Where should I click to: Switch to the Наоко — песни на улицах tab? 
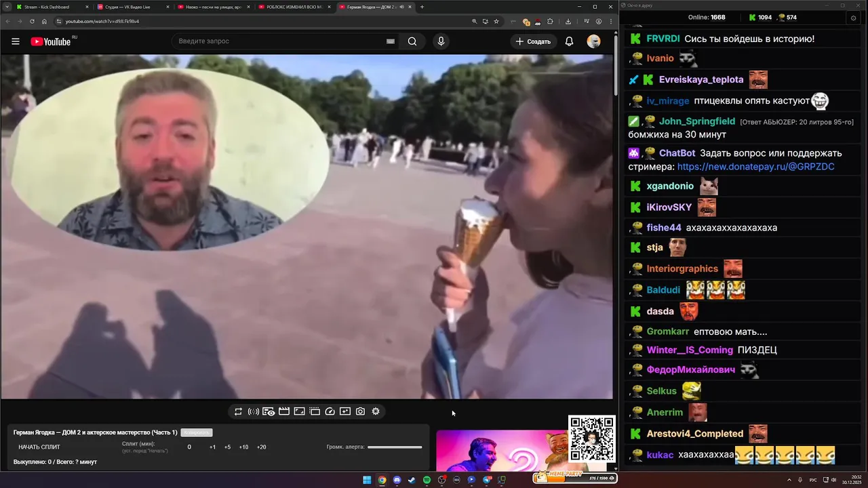pos(214,7)
